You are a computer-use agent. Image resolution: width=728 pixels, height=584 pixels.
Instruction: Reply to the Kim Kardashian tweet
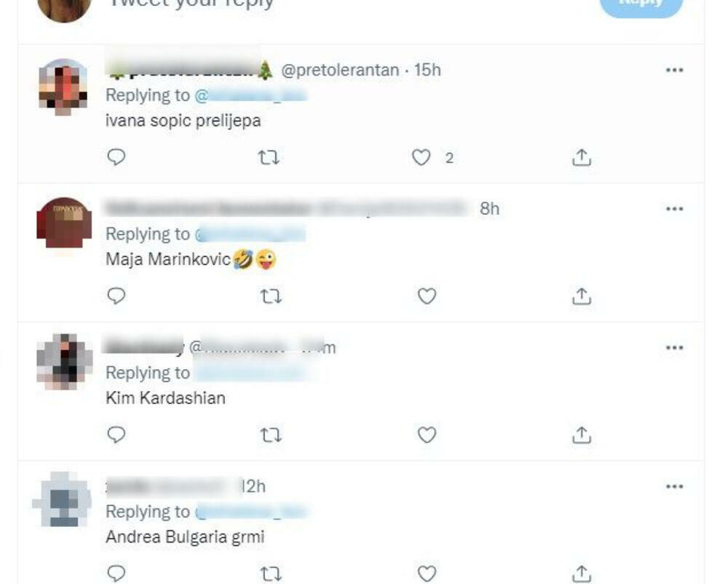(x=116, y=435)
